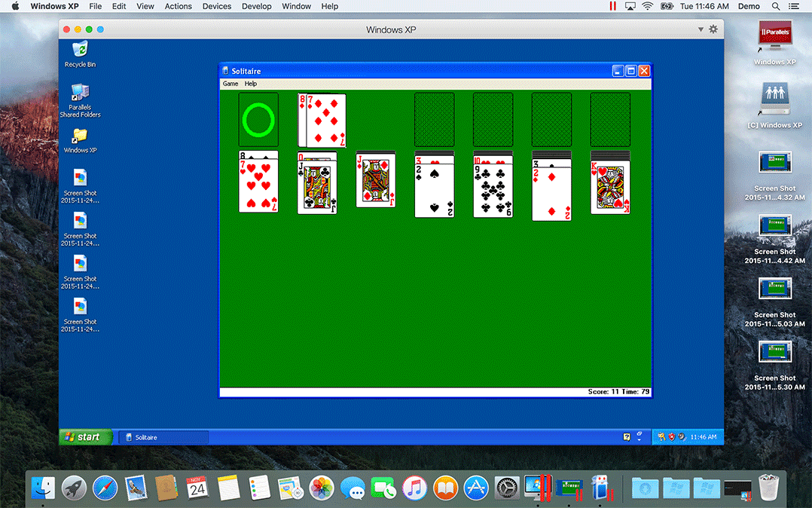Launch FaceTime from the Dock
Screen dimensions: 812x508
(x=383, y=488)
